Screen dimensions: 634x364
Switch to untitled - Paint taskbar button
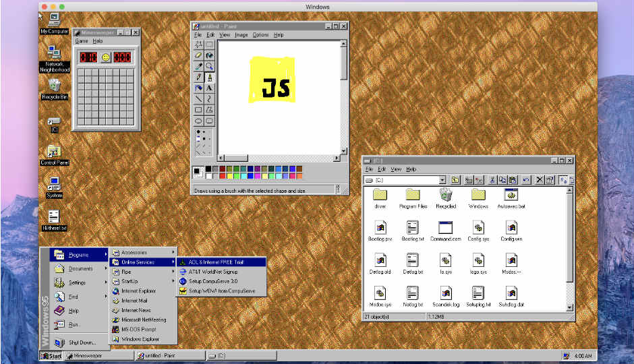click(x=170, y=356)
